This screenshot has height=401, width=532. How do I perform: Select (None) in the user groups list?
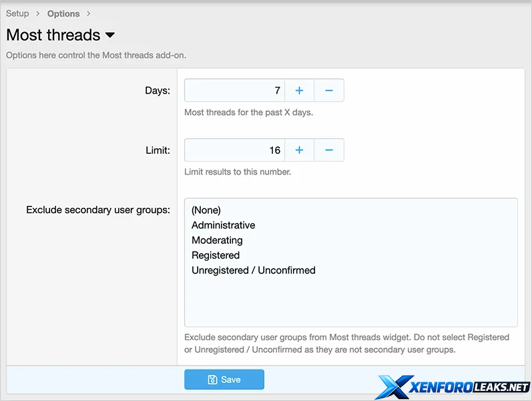click(206, 210)
